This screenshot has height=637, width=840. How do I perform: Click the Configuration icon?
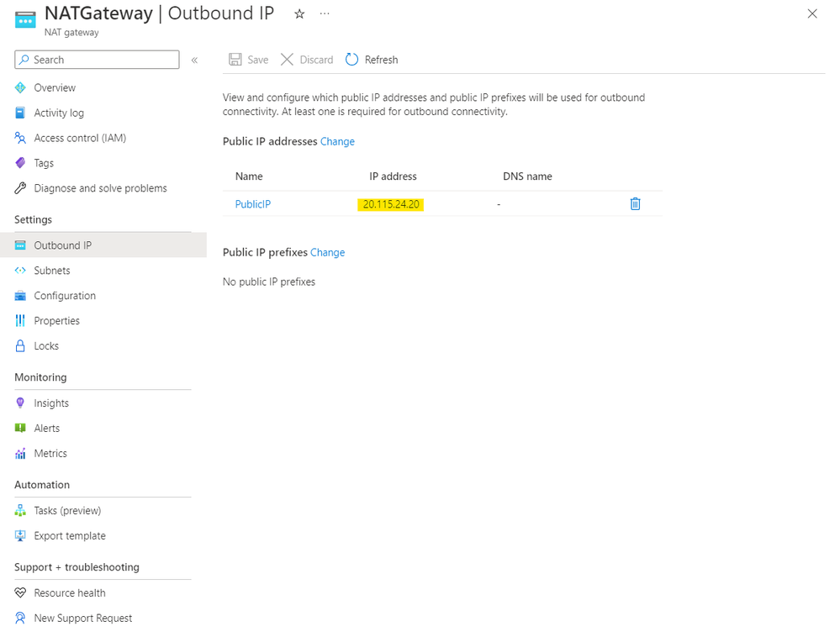(20, 296)
